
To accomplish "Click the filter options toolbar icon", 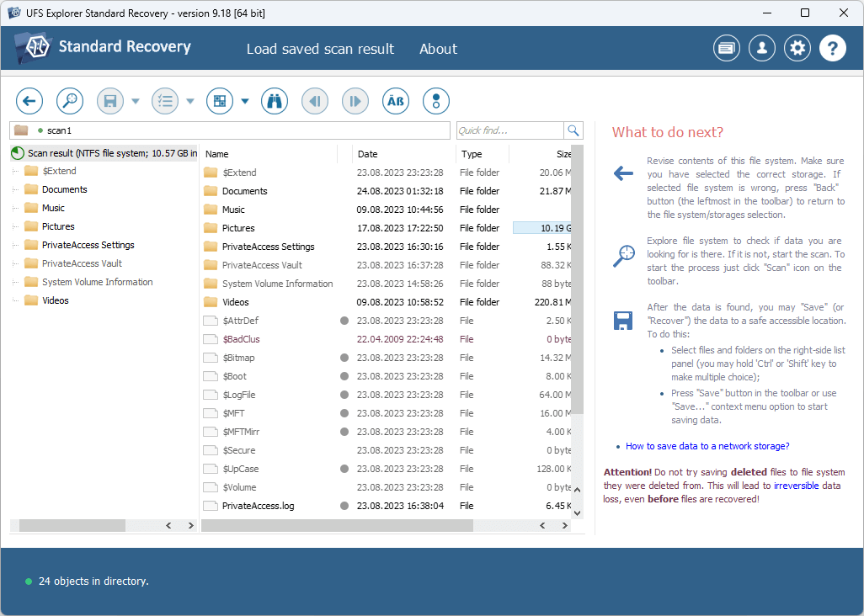I will [x=436, y=101].
